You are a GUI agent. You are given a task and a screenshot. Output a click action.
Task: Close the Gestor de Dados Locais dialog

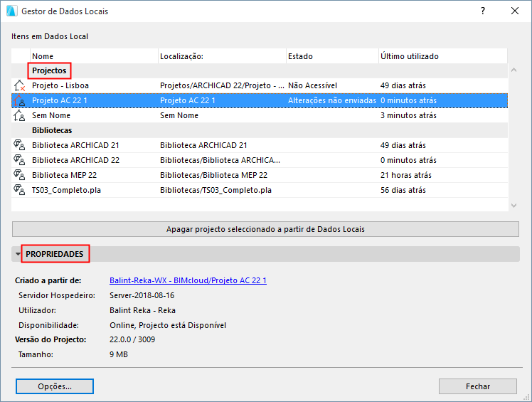coord(515,11)
